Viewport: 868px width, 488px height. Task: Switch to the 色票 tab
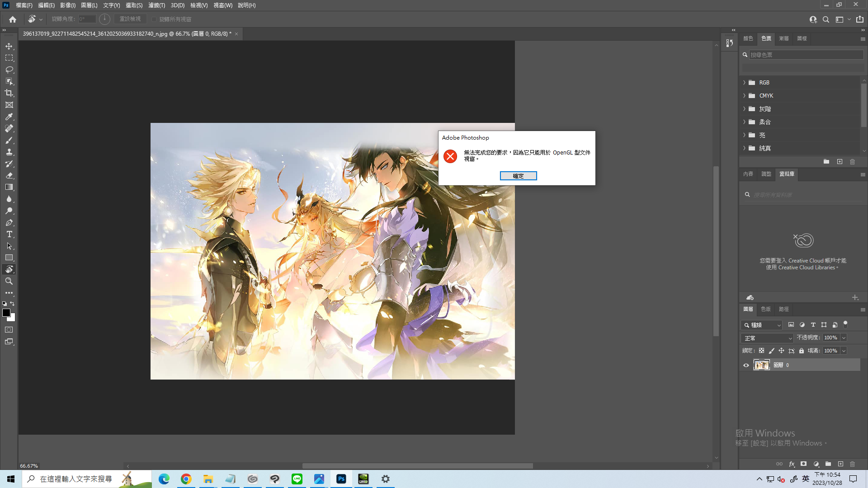(x=766, y=38)
